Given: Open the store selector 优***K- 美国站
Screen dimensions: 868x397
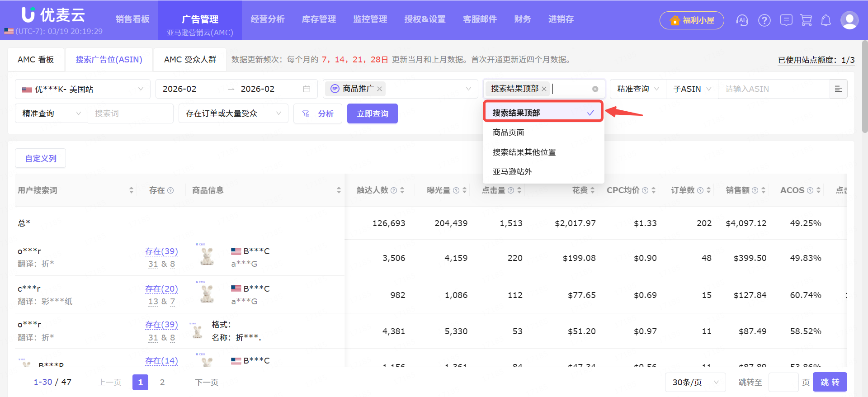Looking at the screenshot, I should 83,89.
